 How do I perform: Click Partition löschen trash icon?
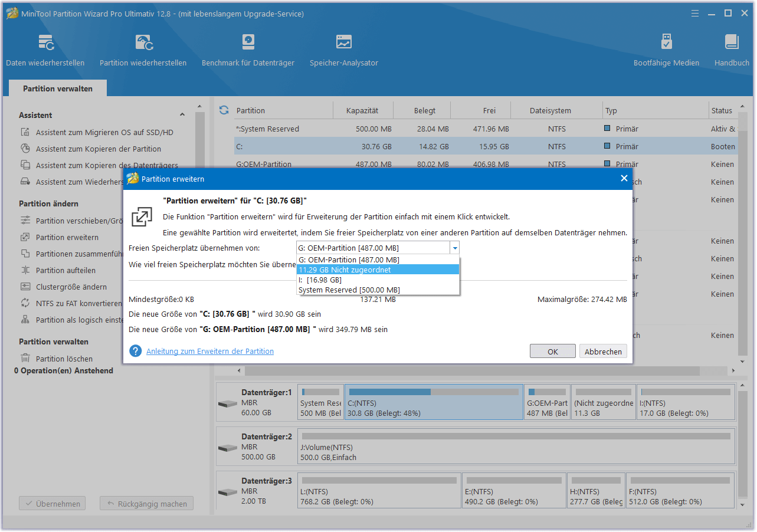pos(25,359)
